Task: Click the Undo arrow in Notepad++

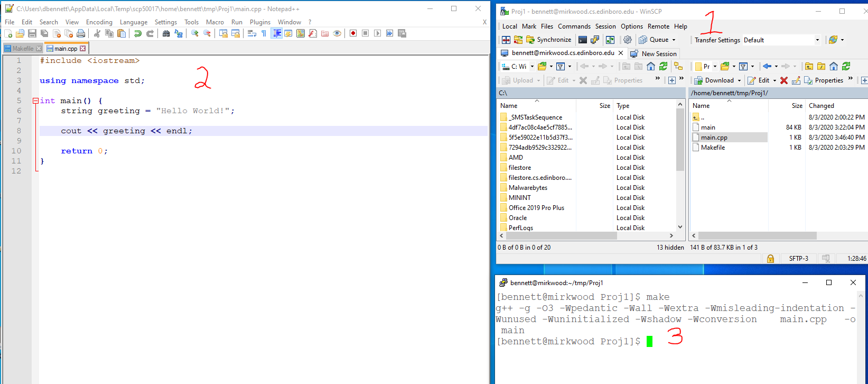Action: (138, 33)
